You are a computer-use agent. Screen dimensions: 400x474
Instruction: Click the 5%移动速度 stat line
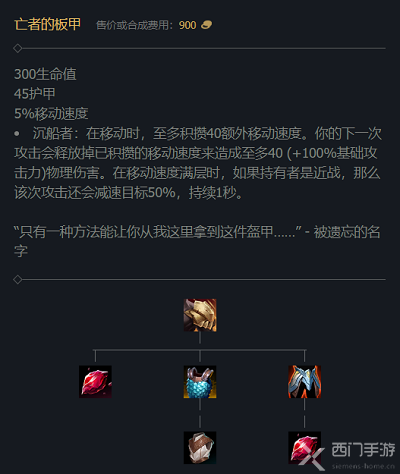pyautogui.click(x=51, y=114)
